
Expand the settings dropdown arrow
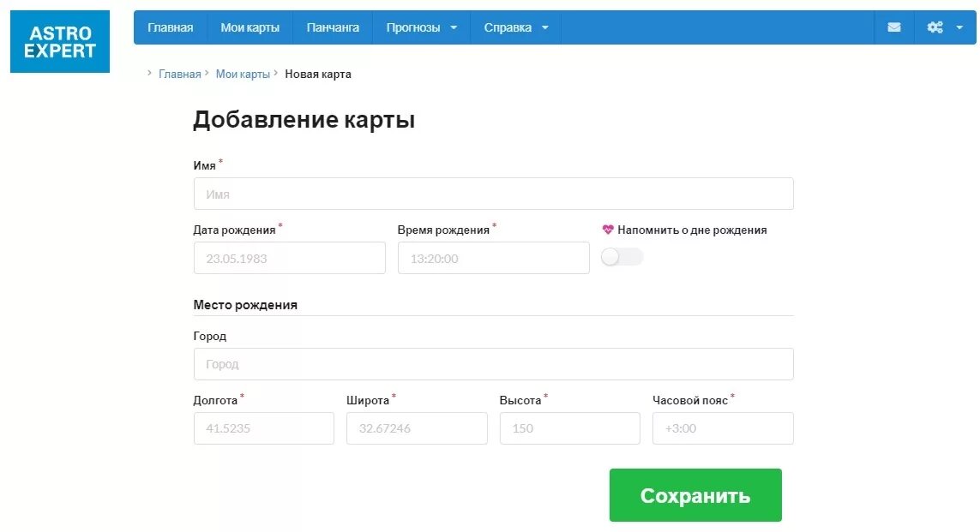(x=959, y=27)
